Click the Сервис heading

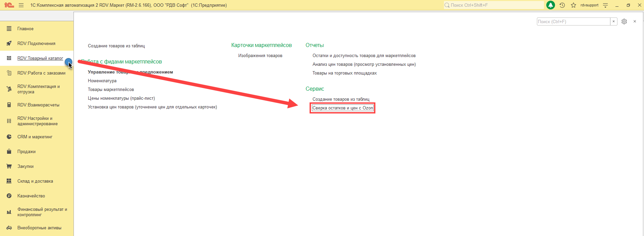pyautogui.click(x=315, y=89)
